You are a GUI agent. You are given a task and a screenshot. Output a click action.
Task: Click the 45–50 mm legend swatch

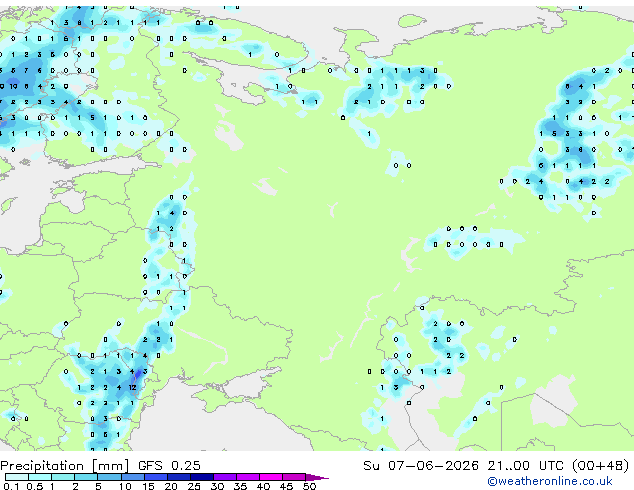[294, 477]
